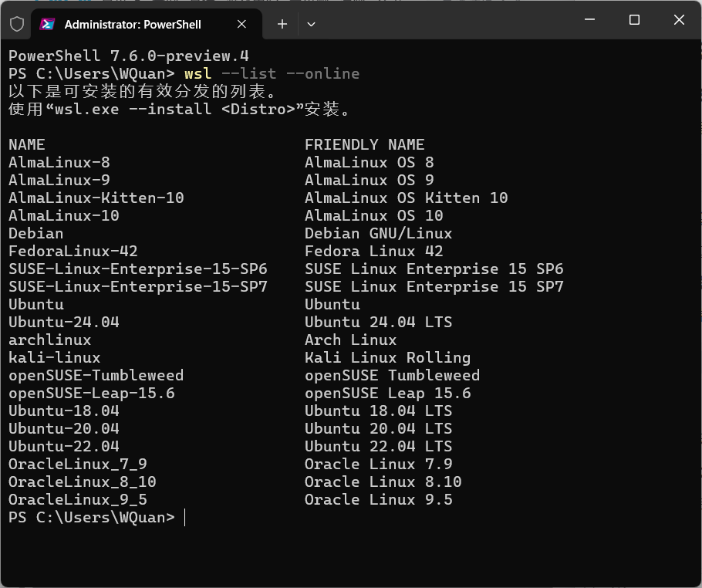Click the admin shield icon in title bar

[17, 24]
